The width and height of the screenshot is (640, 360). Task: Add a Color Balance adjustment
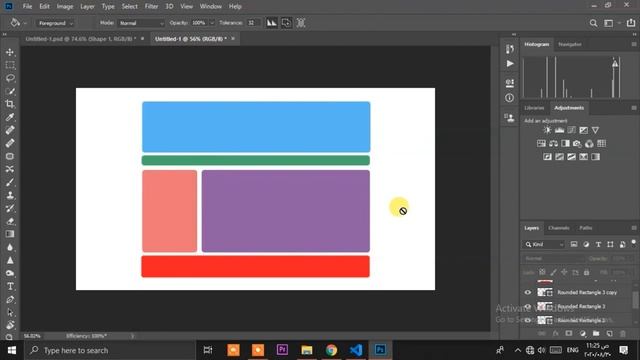point(553,143)
